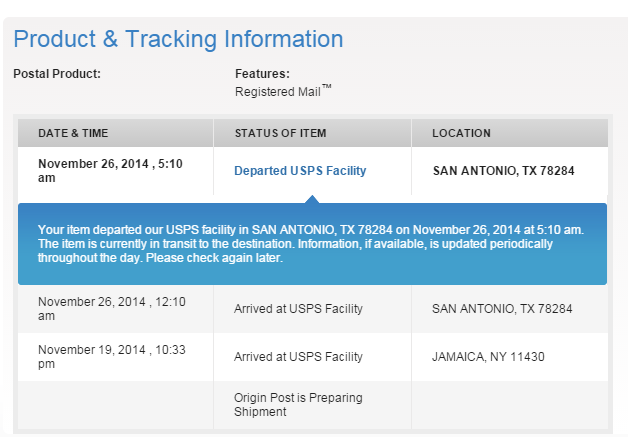This screenshot has width=628, height=437.
Task: Click Origin Post is Preparing Shipment status
Action: point(298,405)
